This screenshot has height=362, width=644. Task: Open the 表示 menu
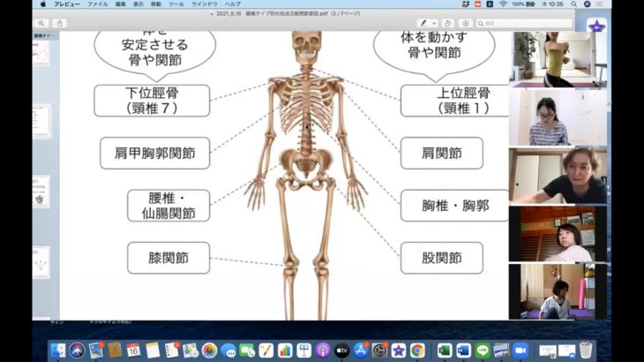tap(139, 4)
